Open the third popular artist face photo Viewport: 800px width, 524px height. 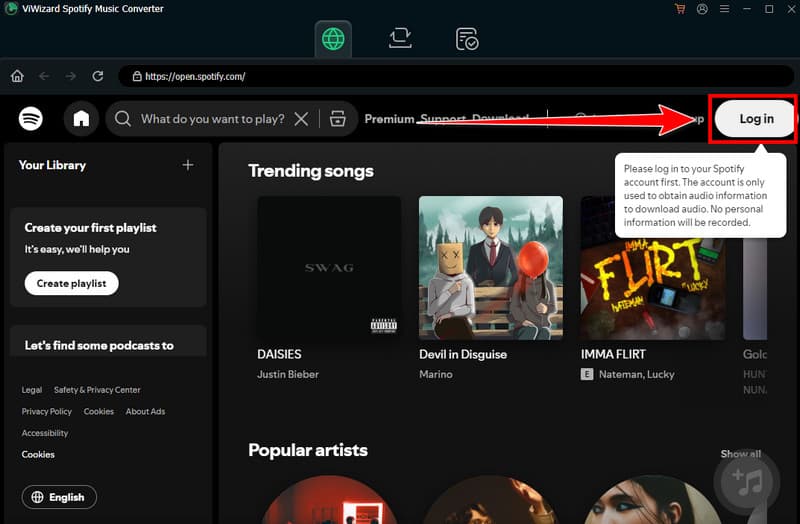653,500
